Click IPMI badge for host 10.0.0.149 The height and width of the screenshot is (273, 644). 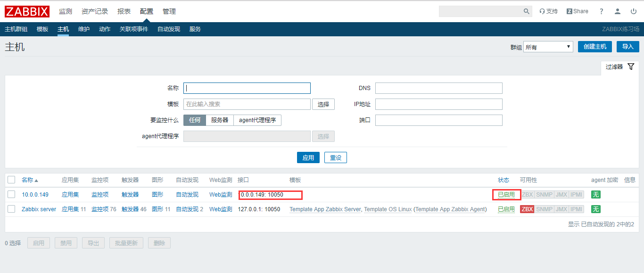tap(576, 195)
